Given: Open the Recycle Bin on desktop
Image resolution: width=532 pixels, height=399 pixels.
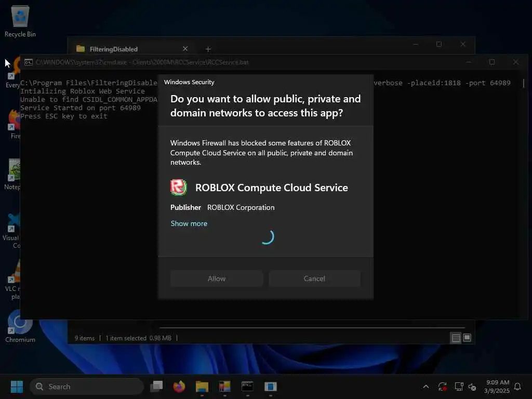Looking at the screenshot, I should [20, 21].
